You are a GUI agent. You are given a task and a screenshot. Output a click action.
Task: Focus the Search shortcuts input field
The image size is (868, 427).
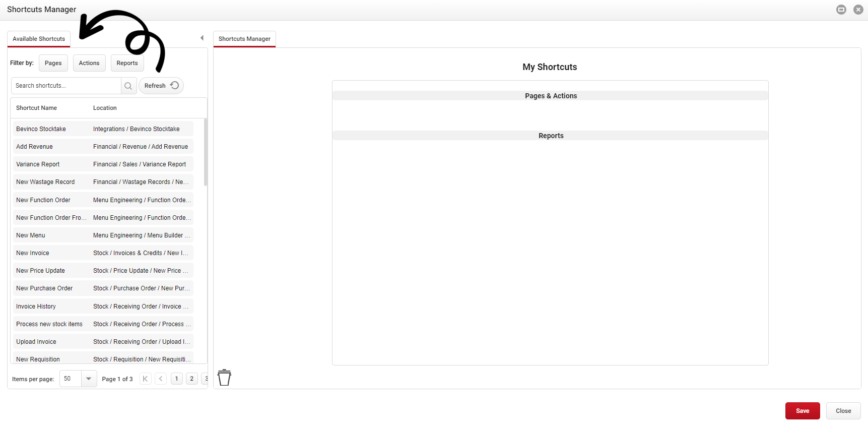(66, 86)
